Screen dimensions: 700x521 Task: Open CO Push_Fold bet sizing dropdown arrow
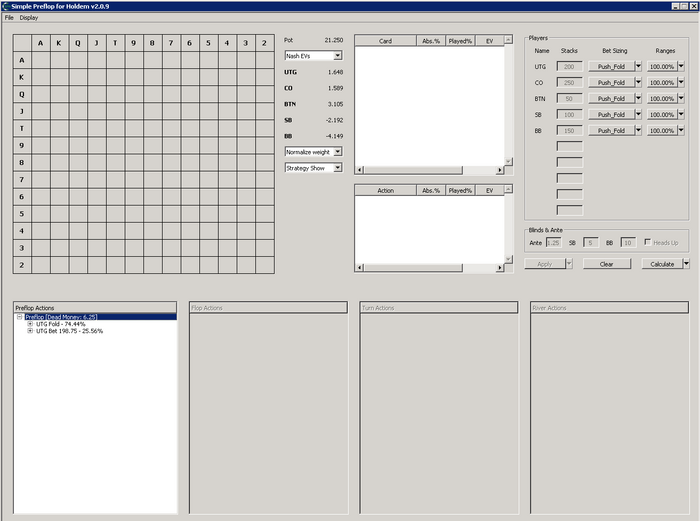coord(638,82)
